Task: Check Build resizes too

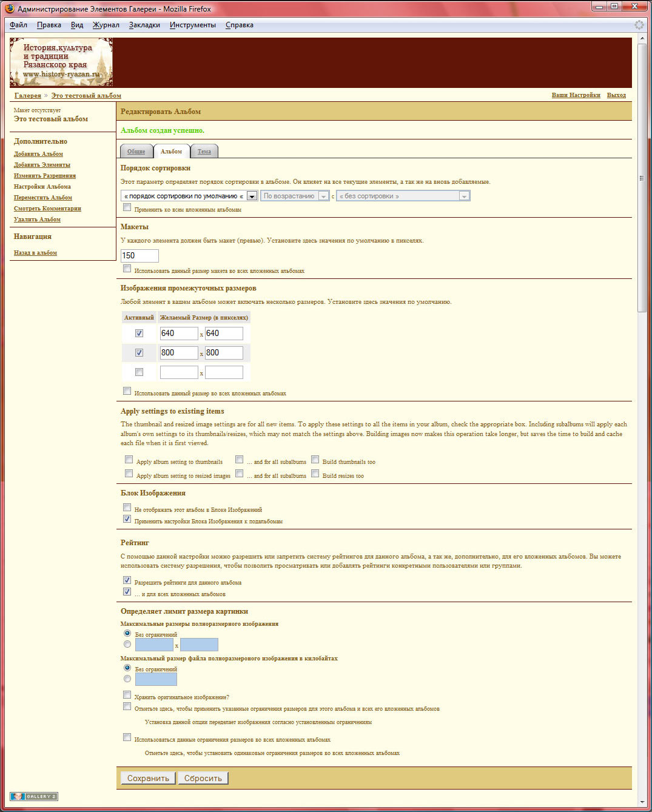Action: (315, 474)
